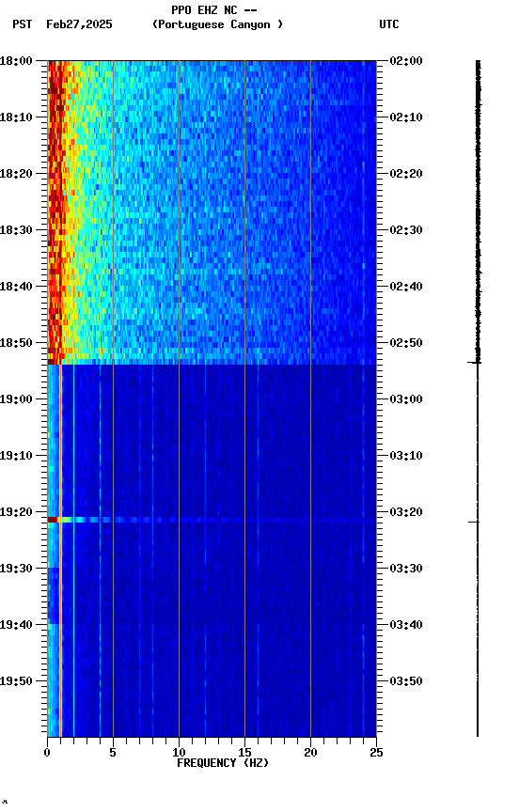Click the 0 Hz frequency axis label

[47, 753]
